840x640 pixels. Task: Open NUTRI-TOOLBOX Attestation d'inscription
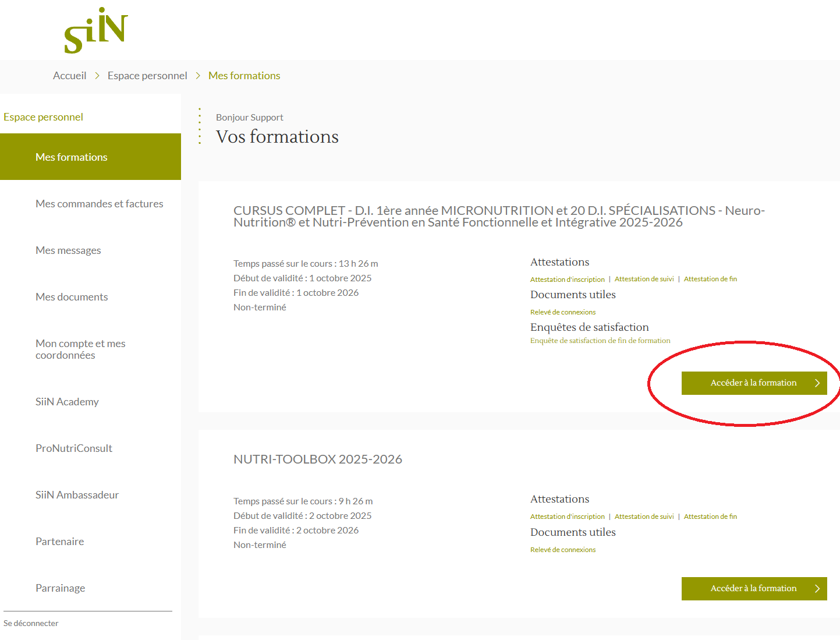click(568, 517)
